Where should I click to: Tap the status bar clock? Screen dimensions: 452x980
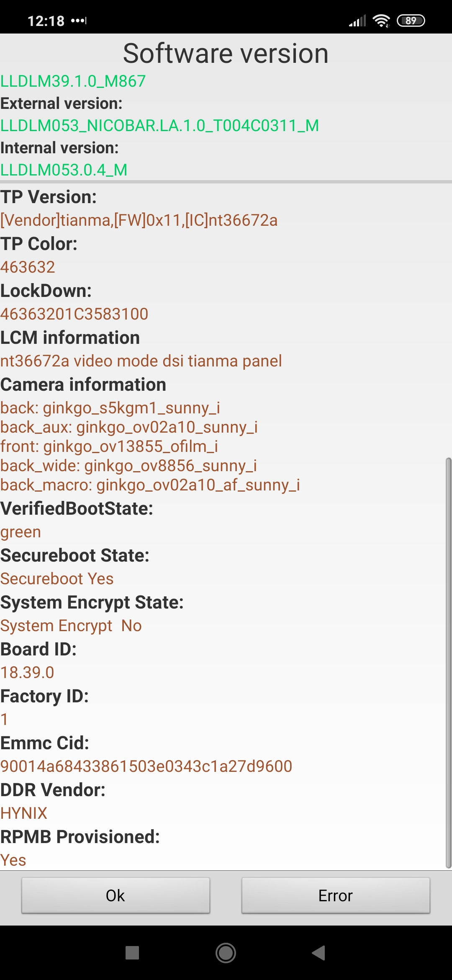click(x=46, y=21)
